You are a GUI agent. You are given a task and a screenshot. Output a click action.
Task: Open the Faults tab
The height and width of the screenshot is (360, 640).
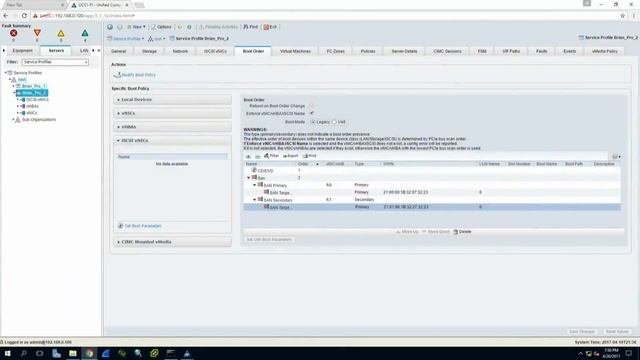(542, 51)
